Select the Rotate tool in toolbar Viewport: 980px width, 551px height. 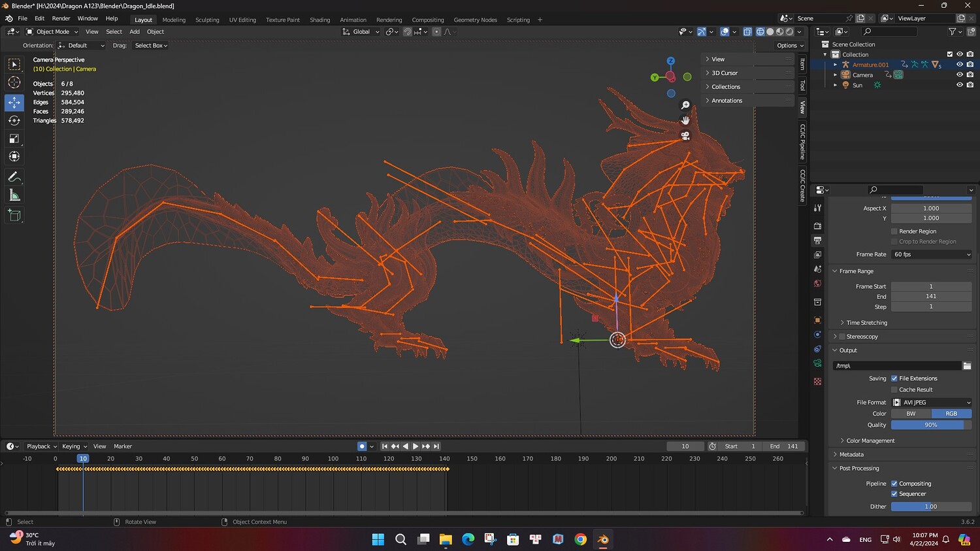14,120
